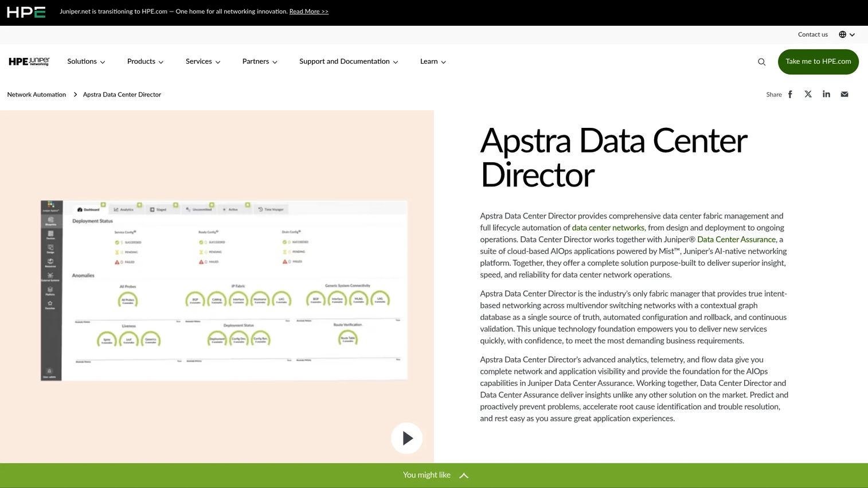Image resolution: width=868 pixels, height=488 pixels.
Task: Click the Apstra Data Center Director heading
Action: click(614, 157)
